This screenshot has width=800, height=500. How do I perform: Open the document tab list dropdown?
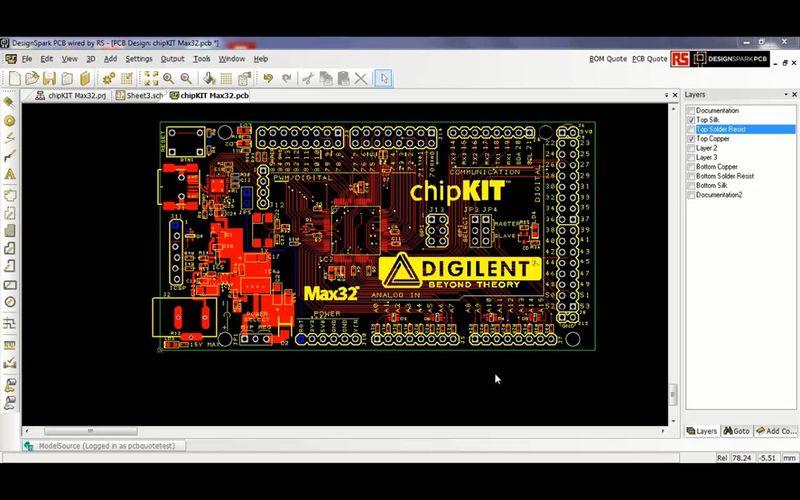click(666, 95)
